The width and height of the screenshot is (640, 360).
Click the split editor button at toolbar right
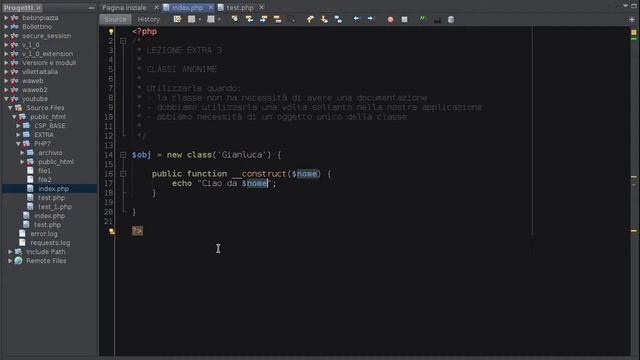[x=633, y=19]
